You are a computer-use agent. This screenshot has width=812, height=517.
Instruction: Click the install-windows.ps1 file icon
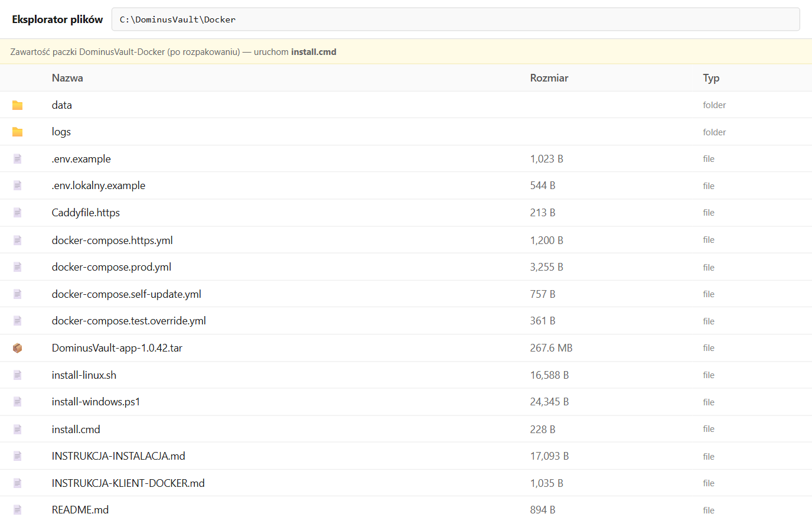[x=18, y=402]
